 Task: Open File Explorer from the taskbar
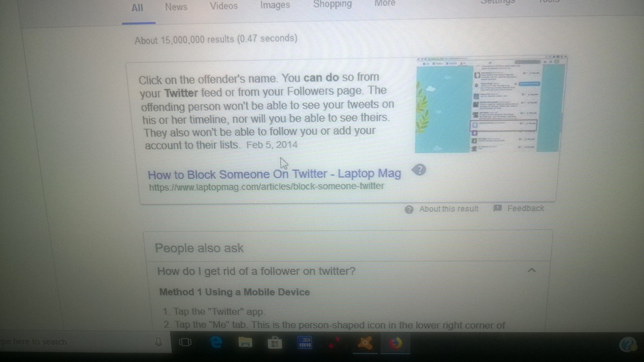[x=245, y=342]
